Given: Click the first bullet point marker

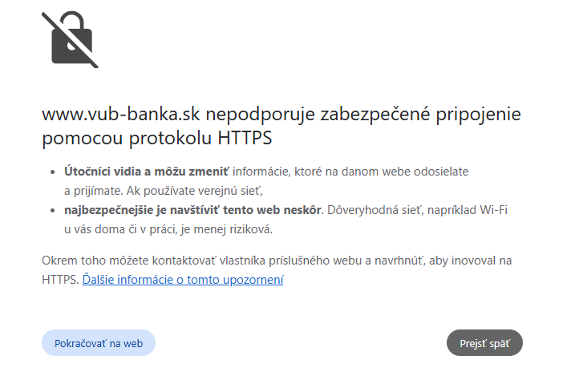Looking at the screenshot, I should pos(55,172).
